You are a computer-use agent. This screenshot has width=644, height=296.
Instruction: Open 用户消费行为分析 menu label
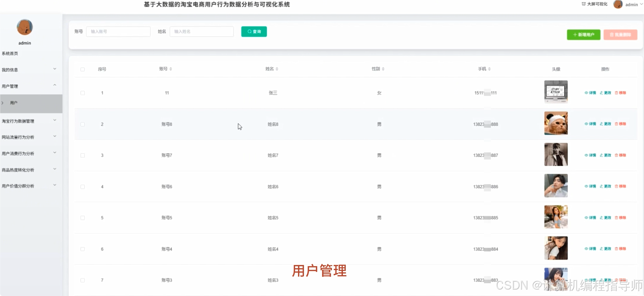pyautogui.click(x=18, y=153)
